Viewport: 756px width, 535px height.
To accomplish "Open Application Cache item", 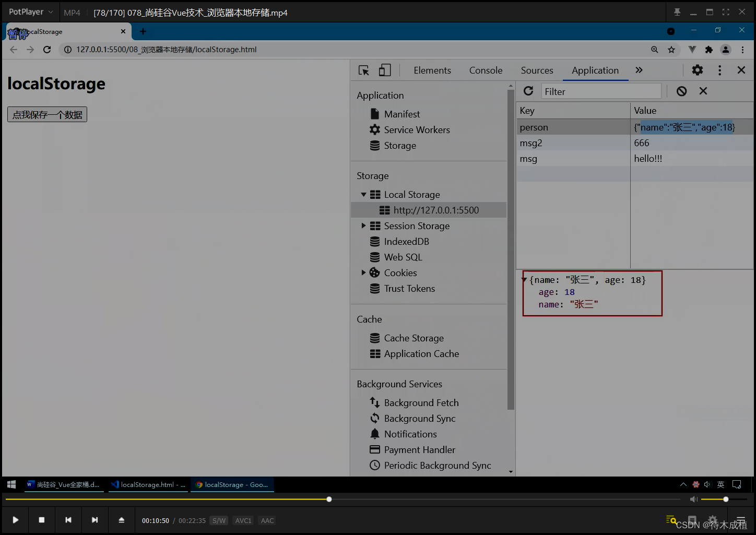I will pyautogui.click(x=421, y=353).
